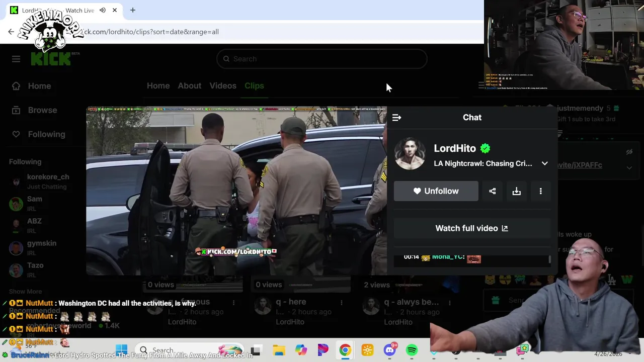The height and width of the screenshot is (362, 644).
Task: Click the clip video player
Action: (236, 191)
